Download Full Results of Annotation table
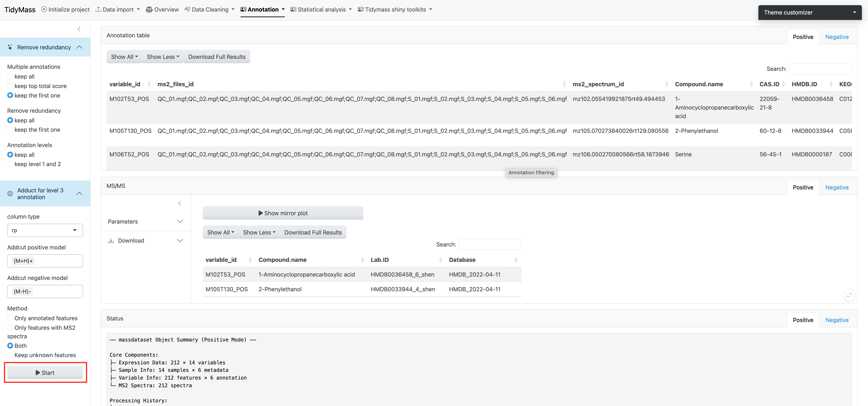Viewport: 868px width, 406px height. click(x=217, y=57)
